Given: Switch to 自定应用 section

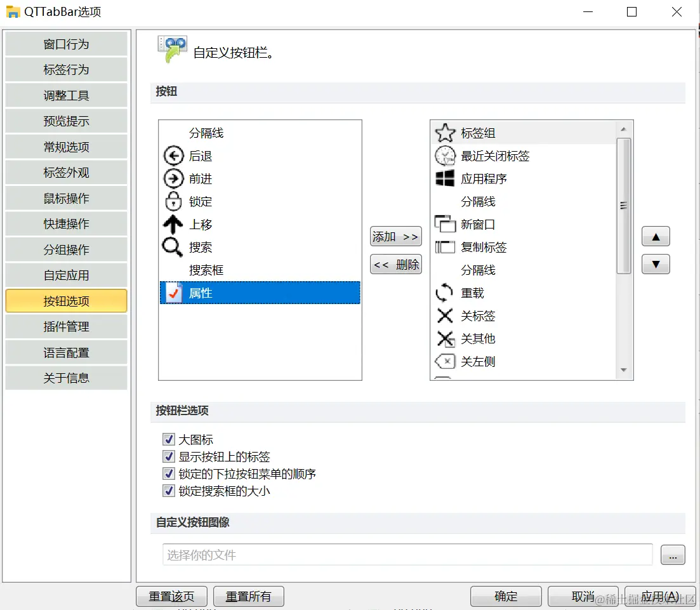Looking at the screenshot, I should pos(66,275).
